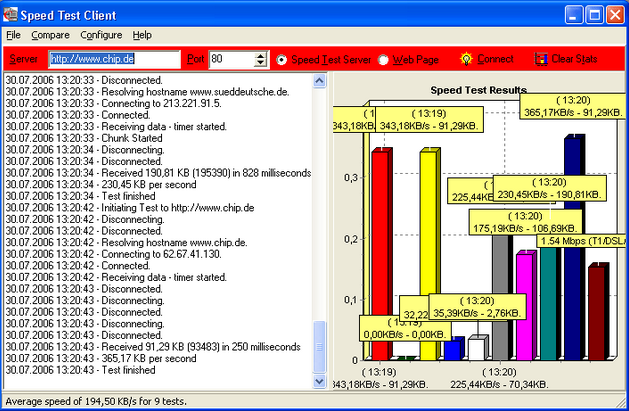The height and width of the screenshot is (411, 629).
Task: Select log line '230,45 KB per second'
Action: pos(101,184)
